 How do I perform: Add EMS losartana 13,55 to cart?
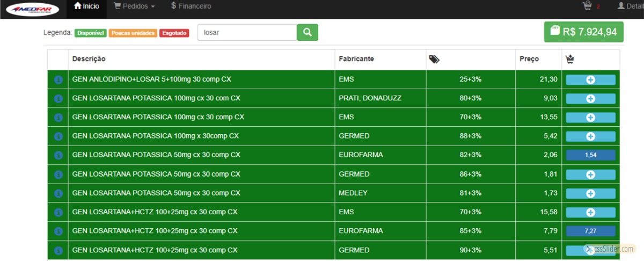[590, 118]
